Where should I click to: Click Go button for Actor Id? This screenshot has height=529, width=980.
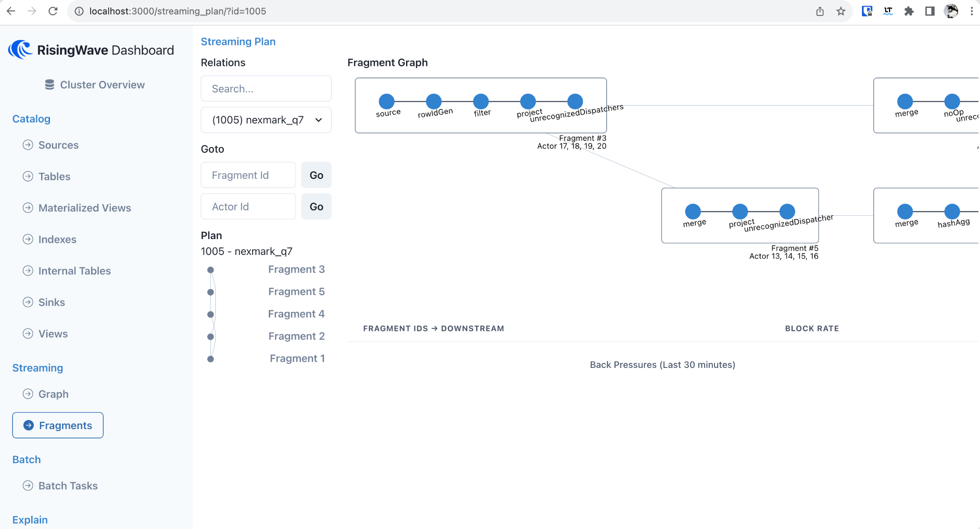tap(317, 206)
